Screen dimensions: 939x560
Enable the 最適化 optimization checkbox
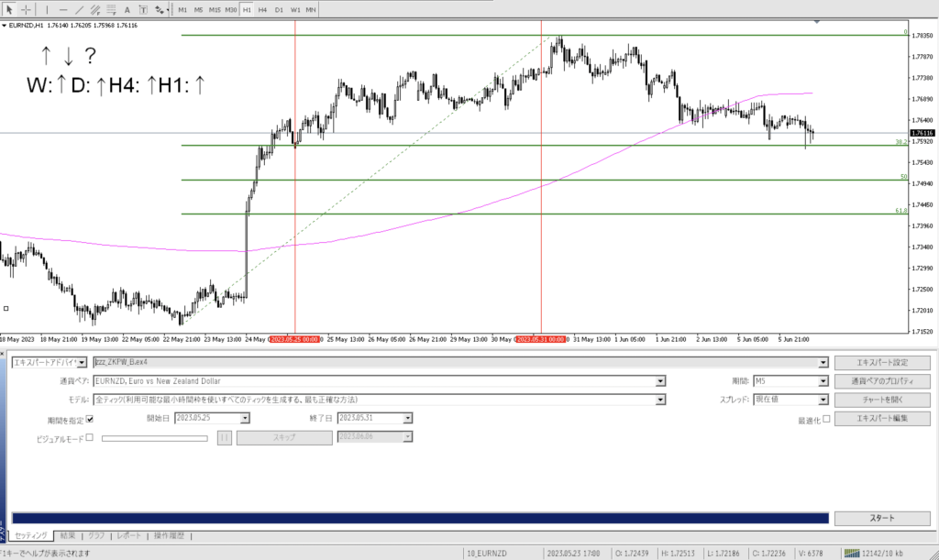[826, 419]
